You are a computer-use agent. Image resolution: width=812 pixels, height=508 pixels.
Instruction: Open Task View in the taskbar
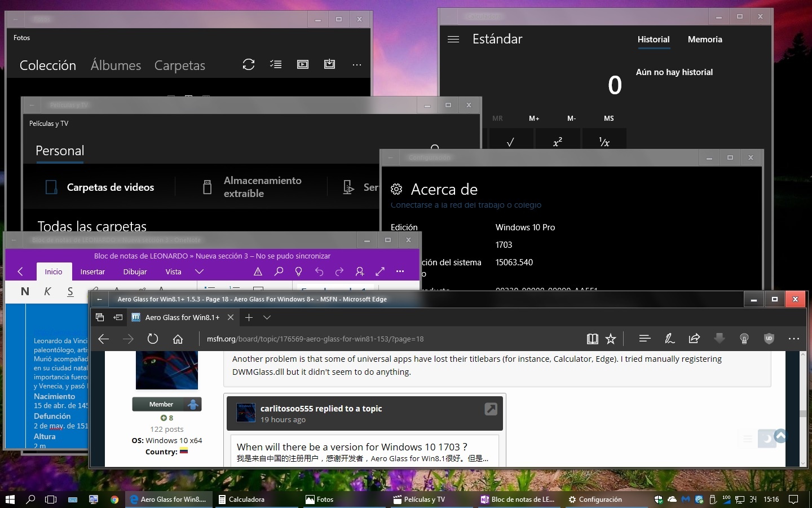(x=51, y=500)
